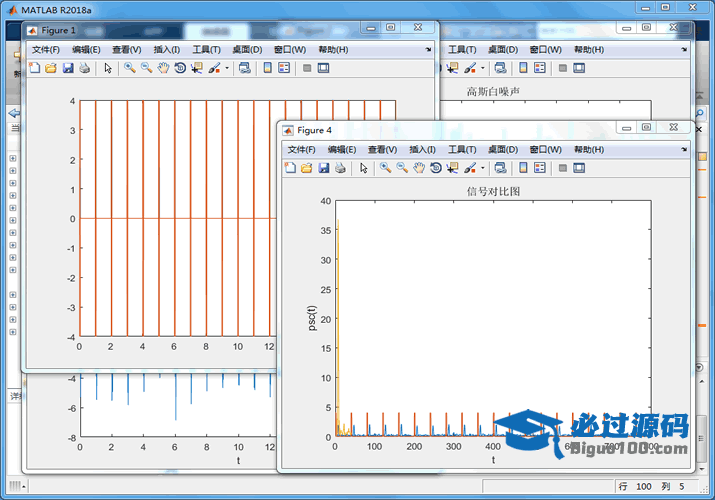This screenshot has height=500, width=715.
Task: Open 窗口(W) menu in Figure 4
Action: pos(546,149)
